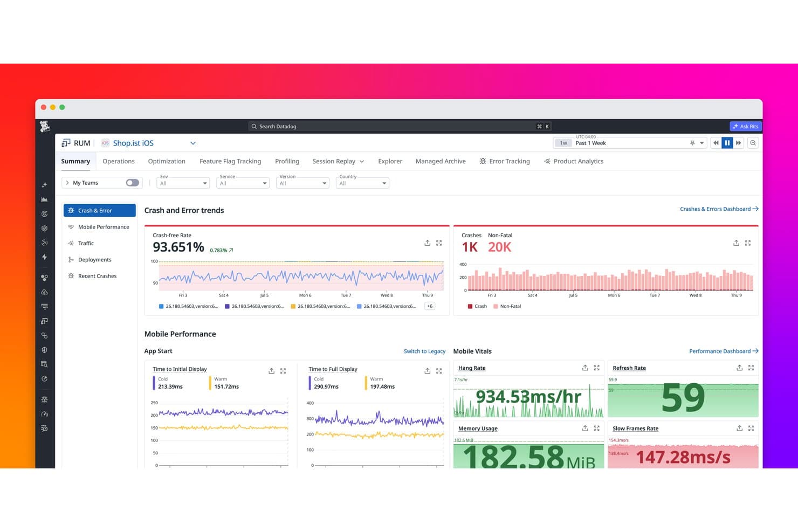This screenshot has width=798, height=532.
Task: Fullscreen the Time to Initial Display graph
Action: tap(283, 371)
